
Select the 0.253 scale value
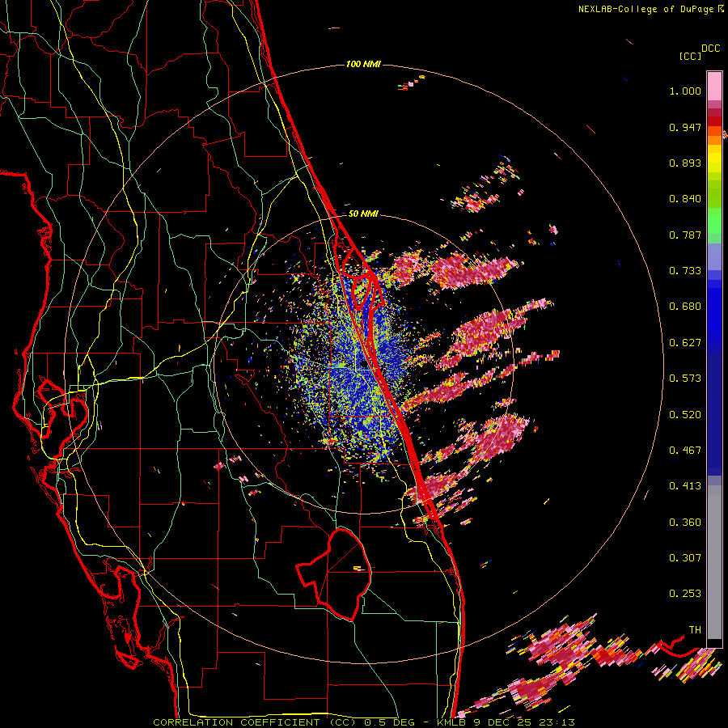(x=685, y=594)
